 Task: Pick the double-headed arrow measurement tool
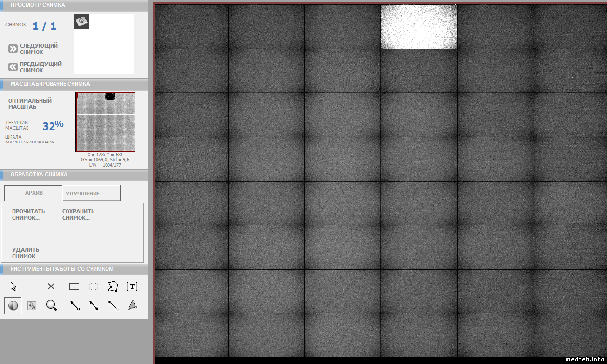94,305
